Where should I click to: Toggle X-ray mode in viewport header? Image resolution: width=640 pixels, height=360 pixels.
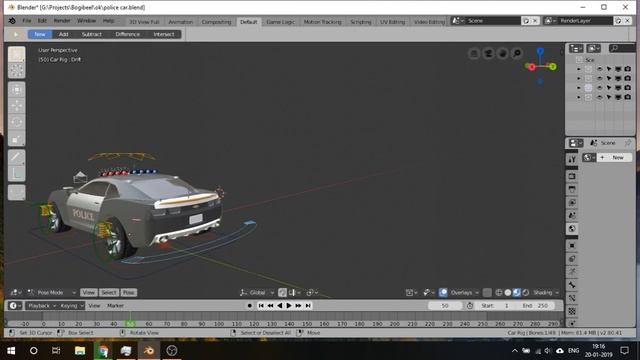[x=487, y=293]
